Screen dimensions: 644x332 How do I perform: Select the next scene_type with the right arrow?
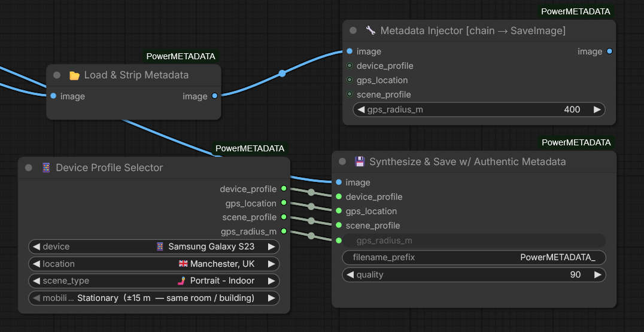[272, 281]
